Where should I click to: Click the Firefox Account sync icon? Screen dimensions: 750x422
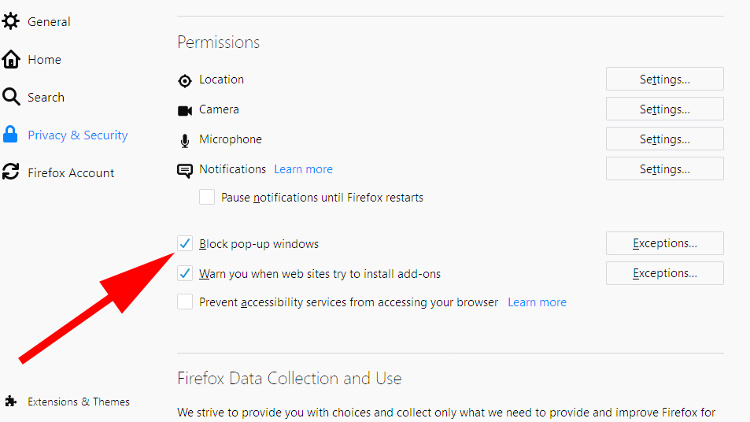11,172
